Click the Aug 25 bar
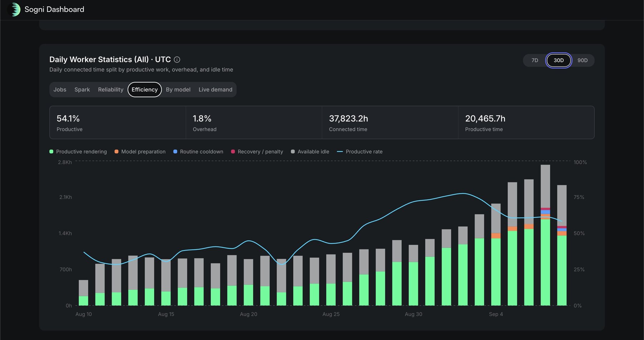This screenshot has width=644, height=340. click(331, 280)
